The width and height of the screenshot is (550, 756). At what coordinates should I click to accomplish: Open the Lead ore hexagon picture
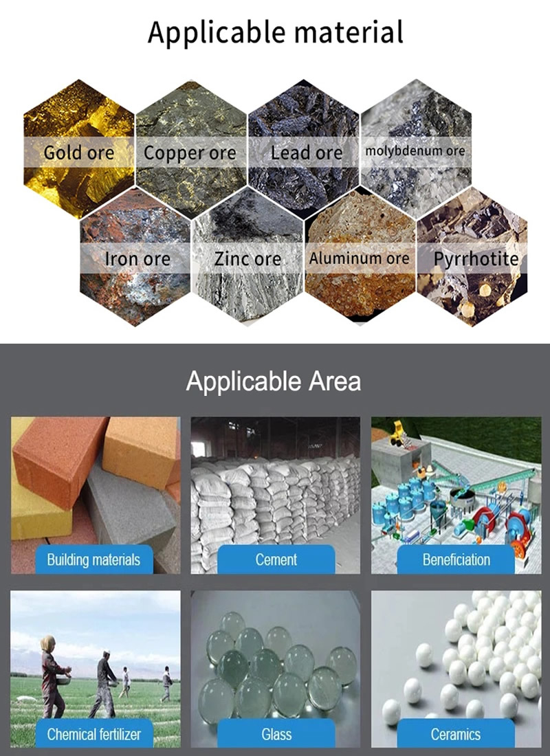click(303, 149)
